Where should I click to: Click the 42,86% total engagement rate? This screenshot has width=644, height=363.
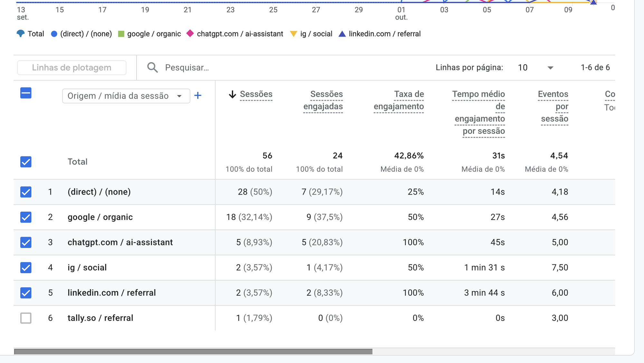tap(409, 156)
